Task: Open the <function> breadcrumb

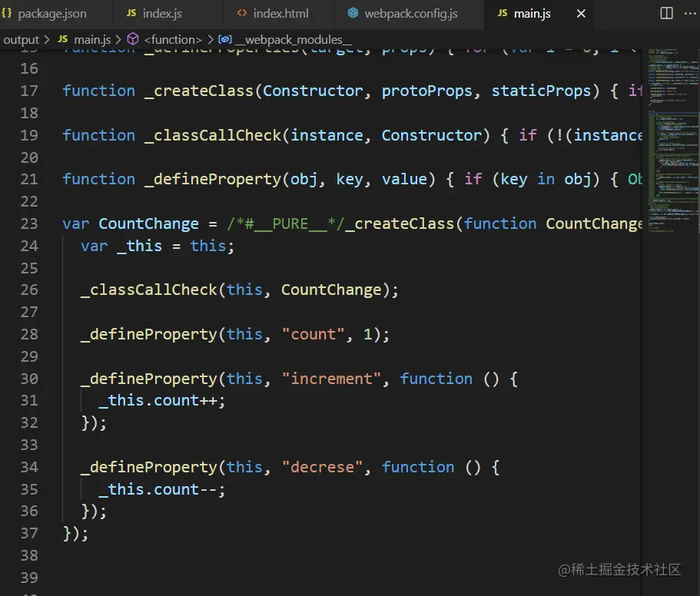Action: 173,40
